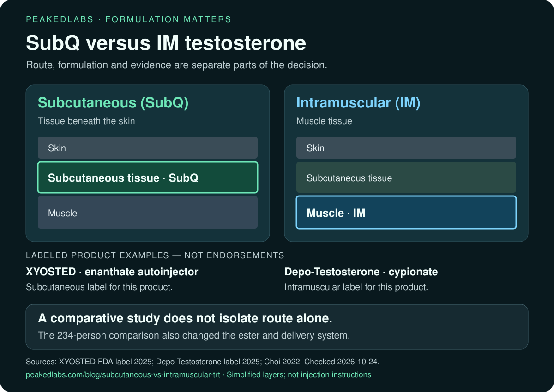Click the 'Skin' layer in the SubQ card

pos(148,148)
